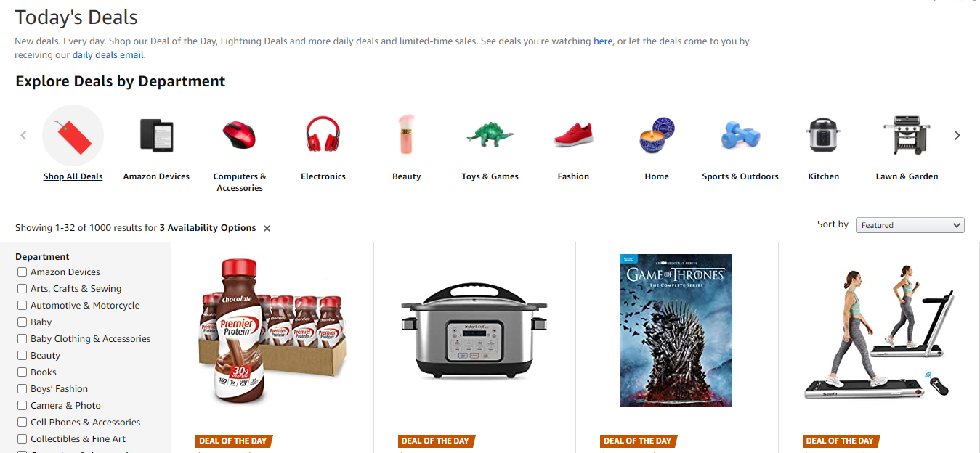Screen dimensions: 980x453
Task: Select the red mouse Computers & Accessories icon
Action: pos(239,135)
